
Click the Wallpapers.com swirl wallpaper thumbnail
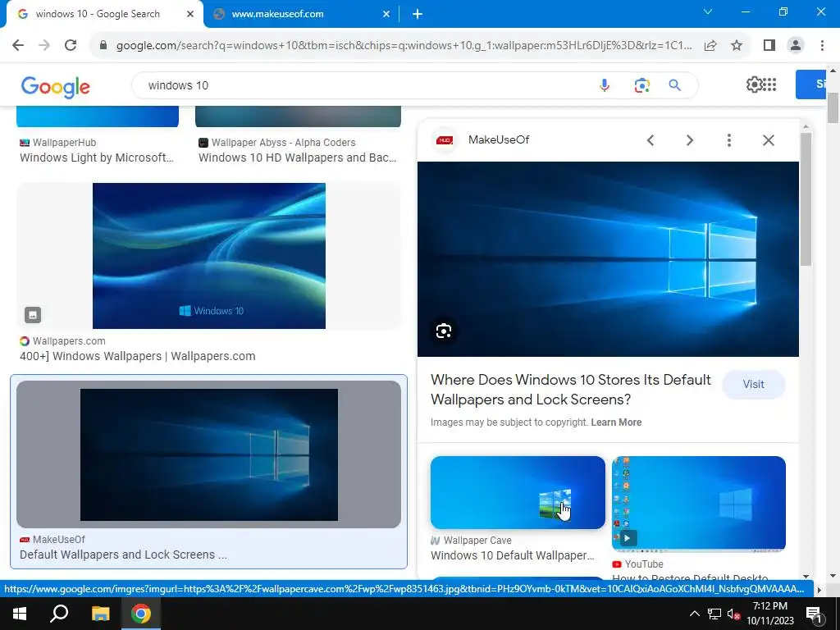[209, 256]
